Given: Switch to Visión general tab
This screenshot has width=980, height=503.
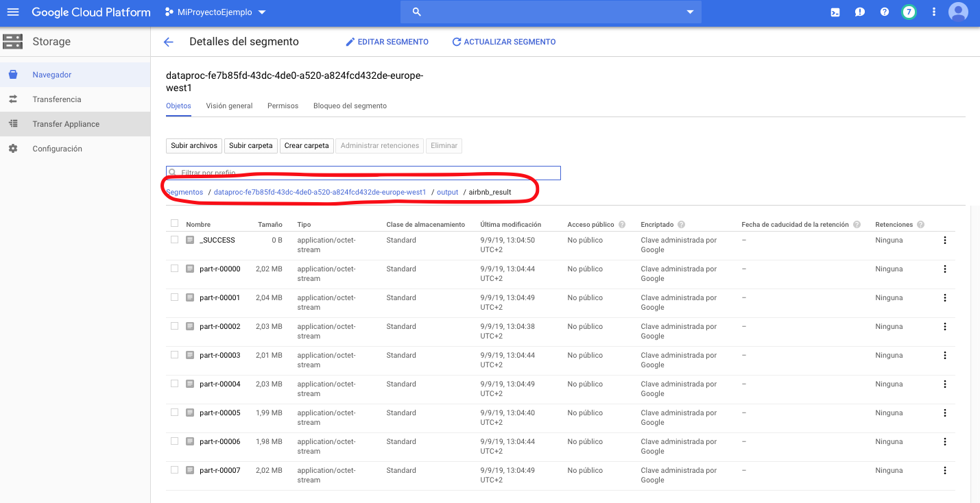Looking at the screenshot, I should [229, 106].
